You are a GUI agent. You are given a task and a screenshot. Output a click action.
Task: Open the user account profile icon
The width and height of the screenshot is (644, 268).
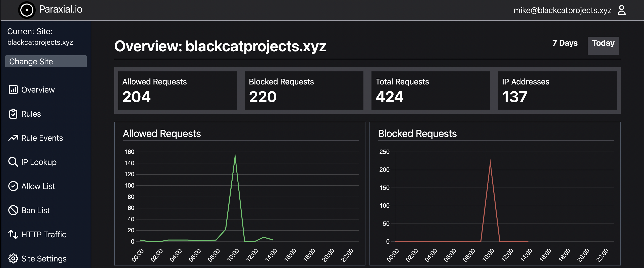[622, 10]
